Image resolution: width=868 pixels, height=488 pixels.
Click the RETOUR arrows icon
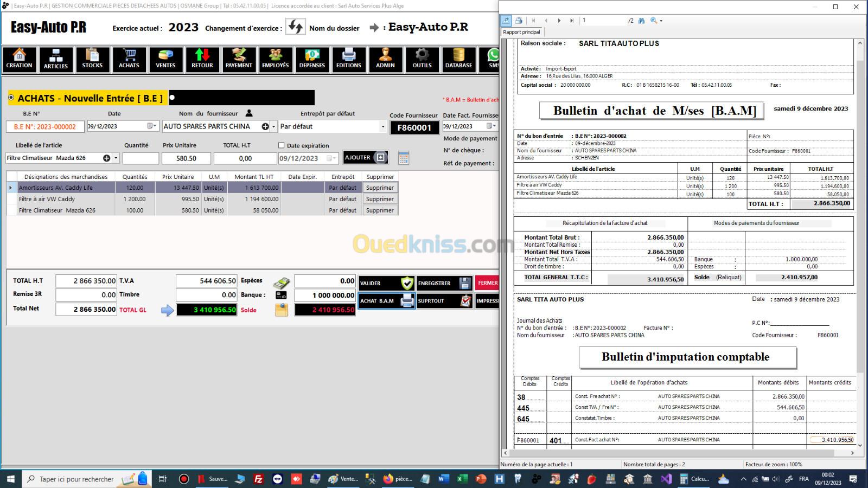202,59
